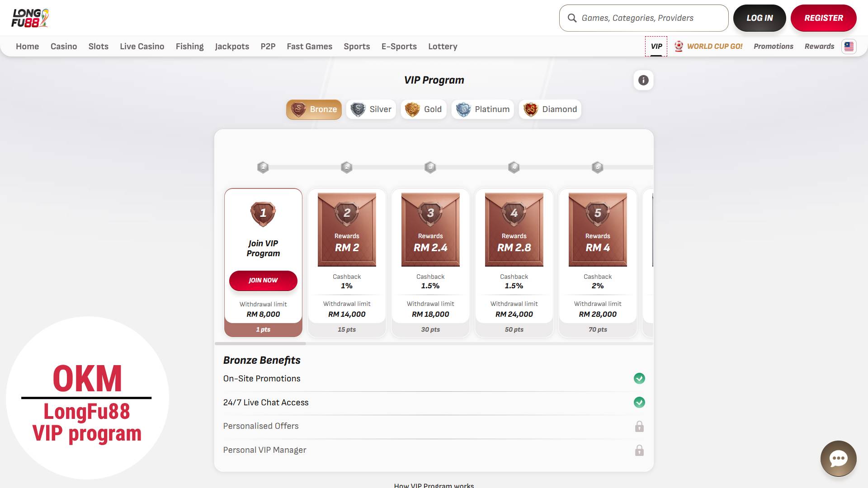This screenshot has height=488, width=868.
Task: Click the On-Site Promotions green checkmark
Action: (x=639, y=379)
